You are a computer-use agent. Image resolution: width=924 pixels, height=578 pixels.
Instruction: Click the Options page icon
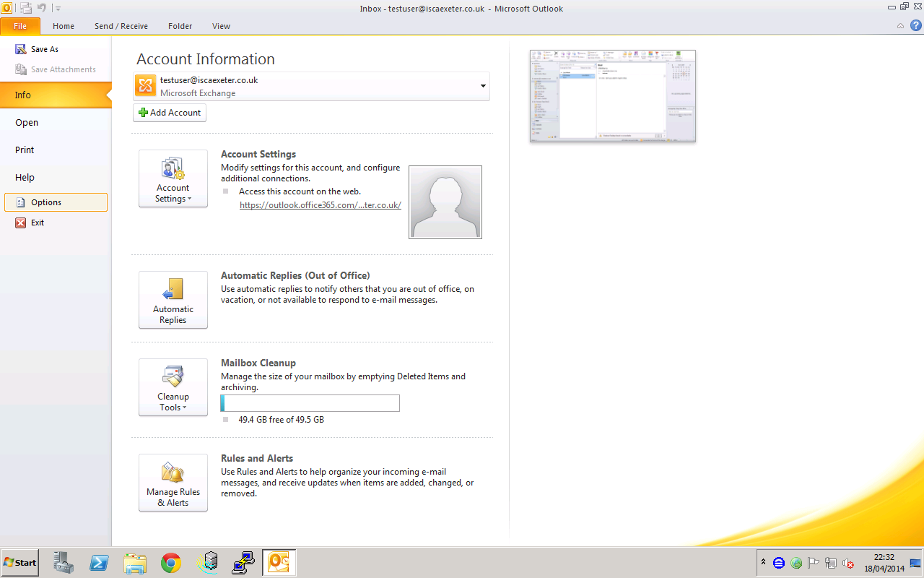pyautogui.click(x=20, y=202)
